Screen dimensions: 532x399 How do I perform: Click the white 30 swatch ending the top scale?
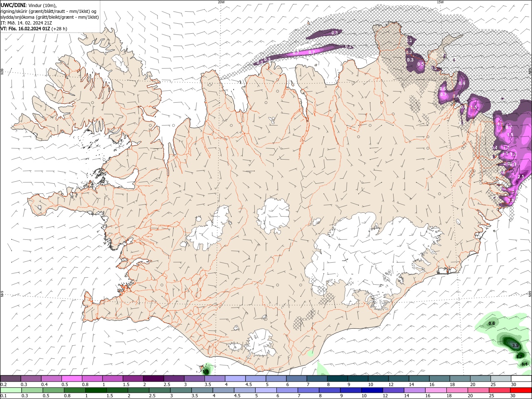(521, 379)
